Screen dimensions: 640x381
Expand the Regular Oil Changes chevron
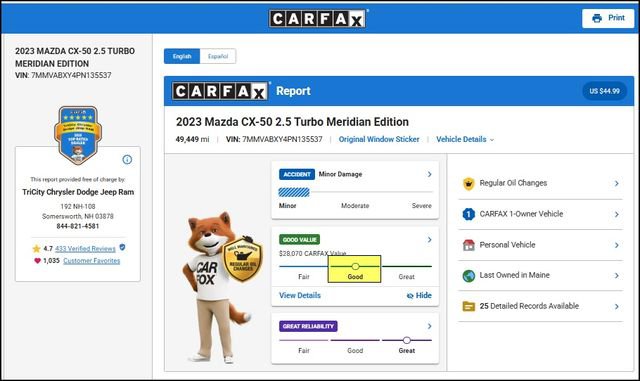point(617,184)
